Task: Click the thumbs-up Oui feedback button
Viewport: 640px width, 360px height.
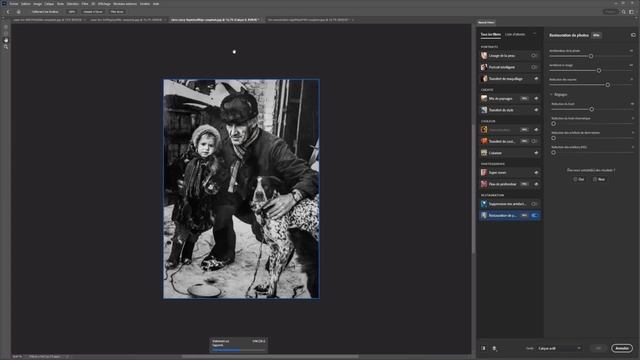Action: 578,179
